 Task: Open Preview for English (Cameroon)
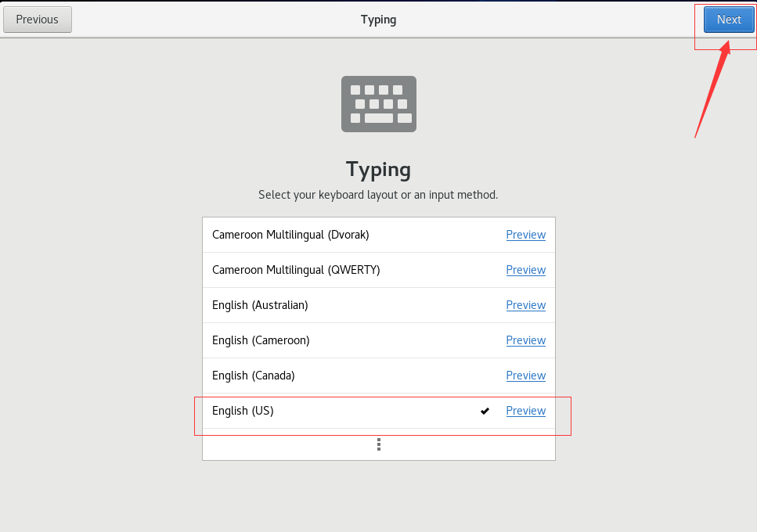(526, 340)
